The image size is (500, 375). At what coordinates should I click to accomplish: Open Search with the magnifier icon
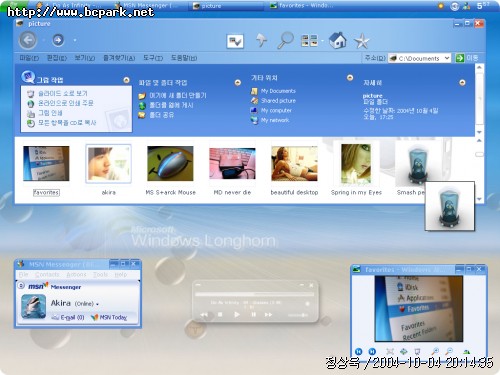286,41
